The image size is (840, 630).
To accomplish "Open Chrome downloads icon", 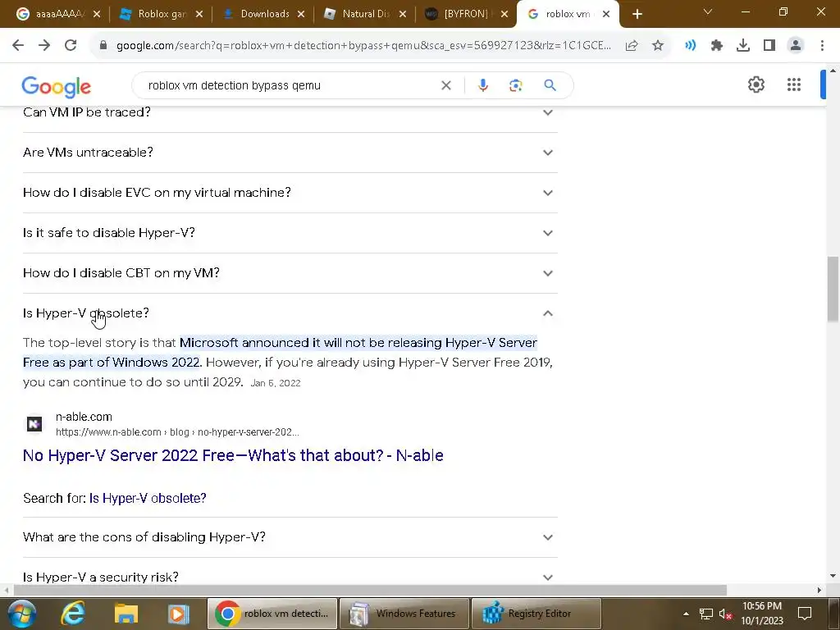I will pos(743,46).
